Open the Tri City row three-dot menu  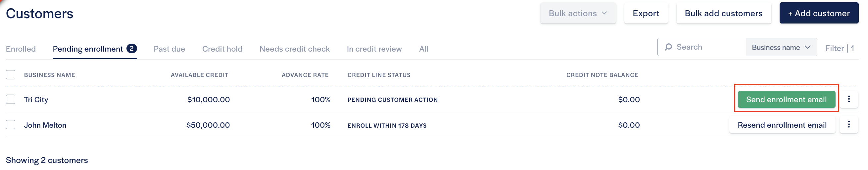click(848, 99)
